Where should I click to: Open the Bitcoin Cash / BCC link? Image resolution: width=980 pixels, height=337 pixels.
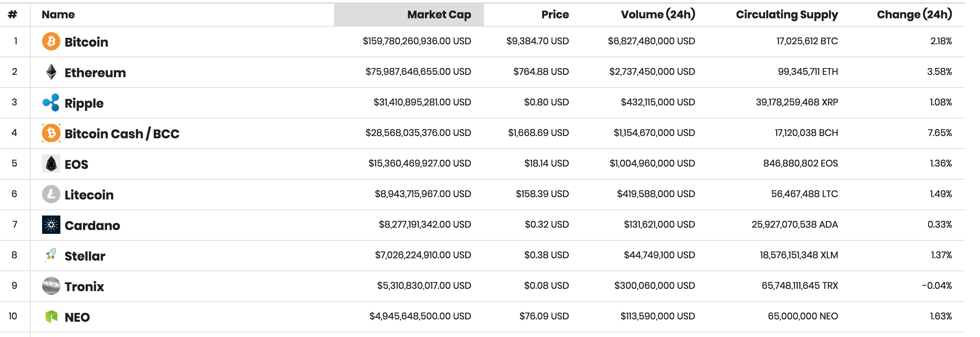(122, 133)
